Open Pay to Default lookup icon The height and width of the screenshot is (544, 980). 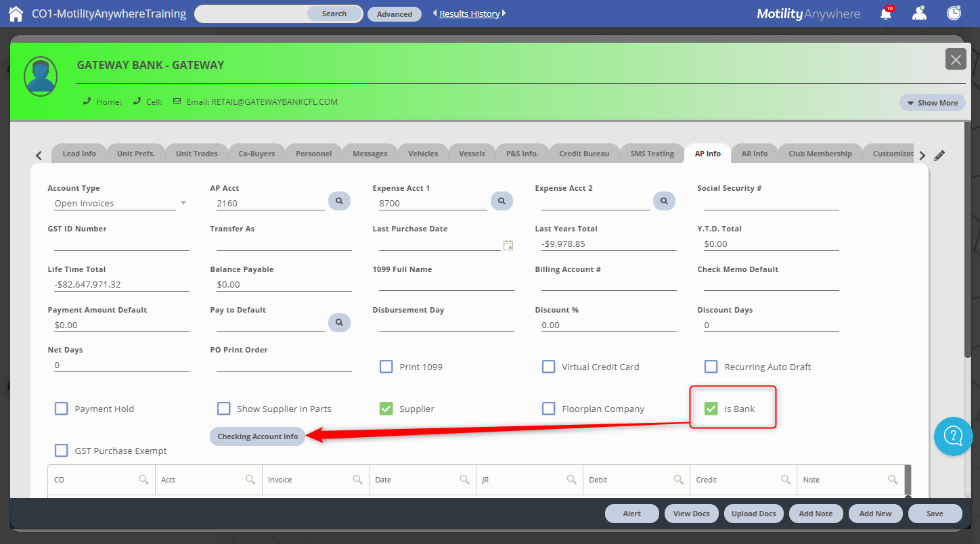[x=340, y=323]
